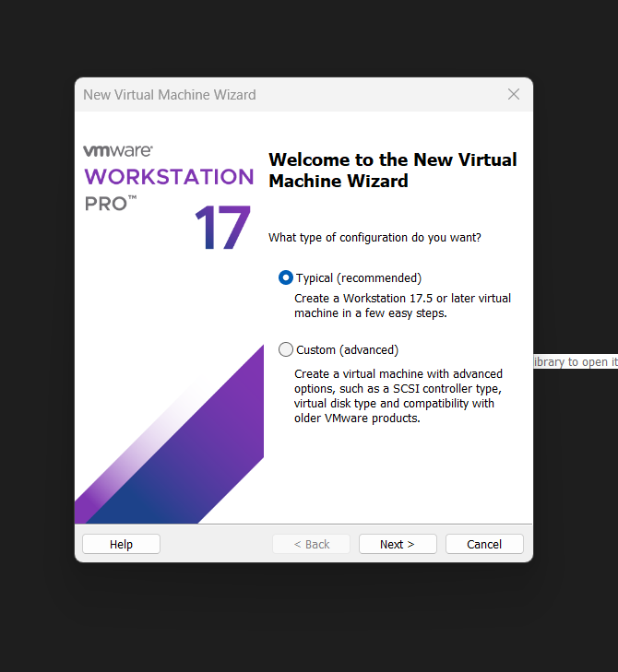Image resolution: width=618 pixels, height=672 pixels.
Task: Click the large 17 version number graphic
Action: [x=222, y=228]
